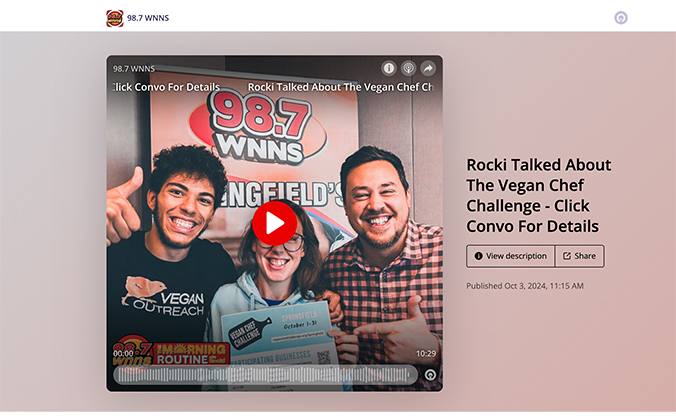Click the 98.7 WNNS header station name
Screen dimensions: 676x416
click(148, 18)
